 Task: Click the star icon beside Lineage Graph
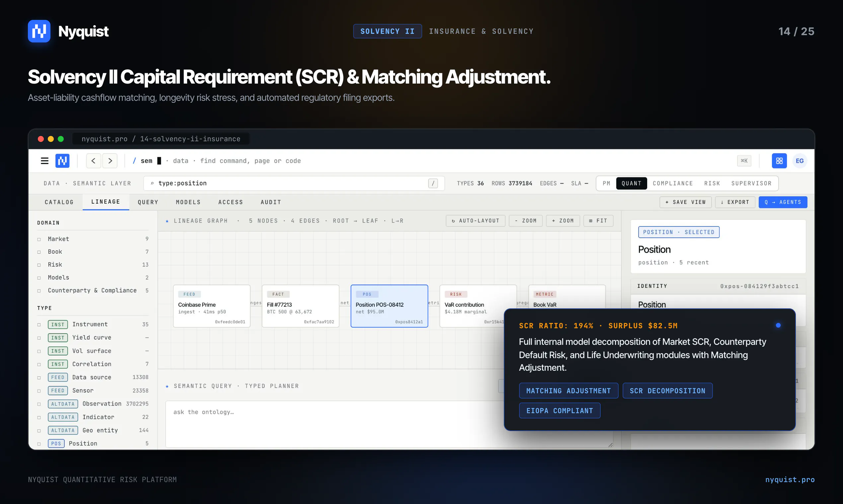pos(167,221)
